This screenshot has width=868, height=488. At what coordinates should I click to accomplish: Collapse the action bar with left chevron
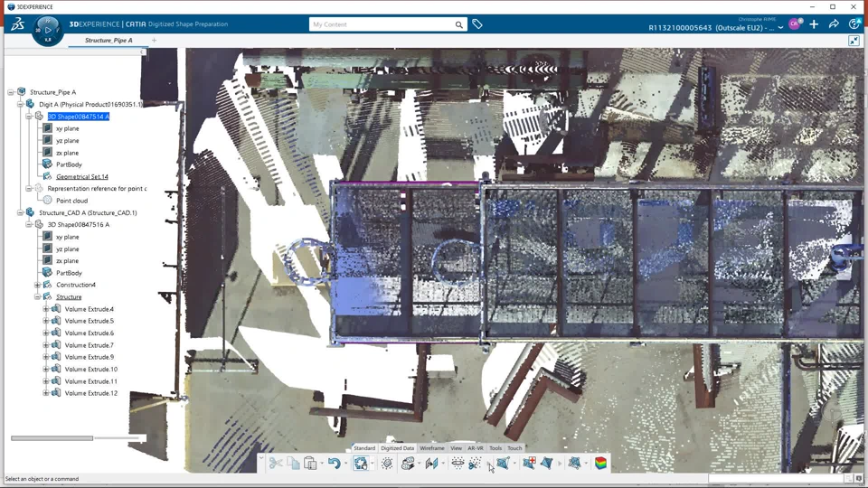click(x=260, y=458)
